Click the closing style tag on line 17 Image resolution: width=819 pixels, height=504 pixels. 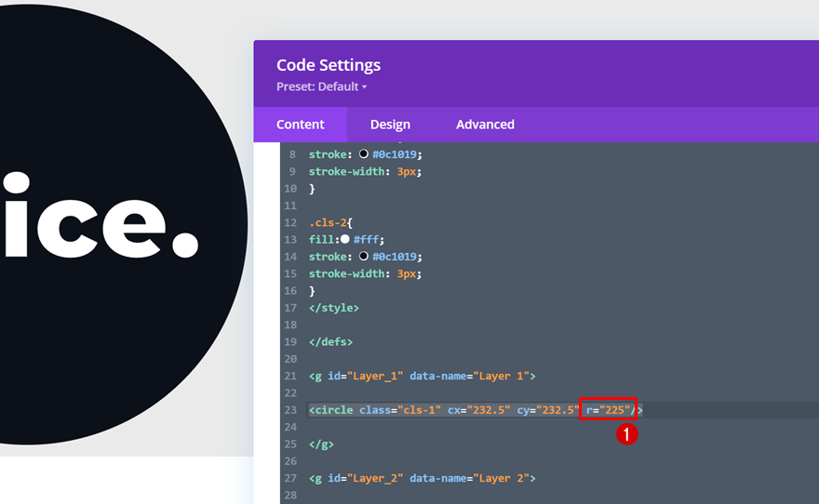(333, 308)
